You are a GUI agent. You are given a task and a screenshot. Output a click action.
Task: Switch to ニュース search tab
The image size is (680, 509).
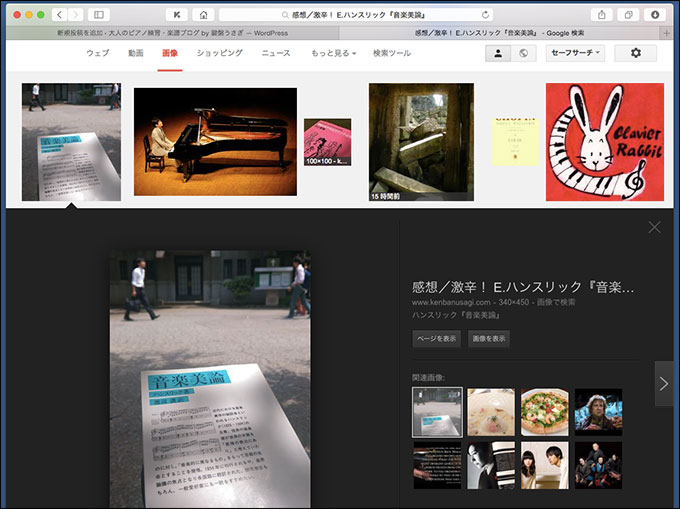click(276, 53)
